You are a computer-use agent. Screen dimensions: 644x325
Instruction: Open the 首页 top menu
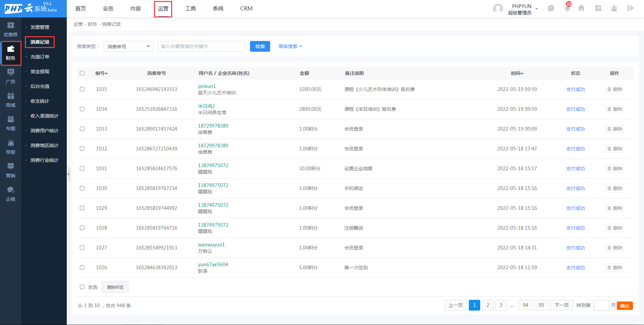(x=81, y=8)
